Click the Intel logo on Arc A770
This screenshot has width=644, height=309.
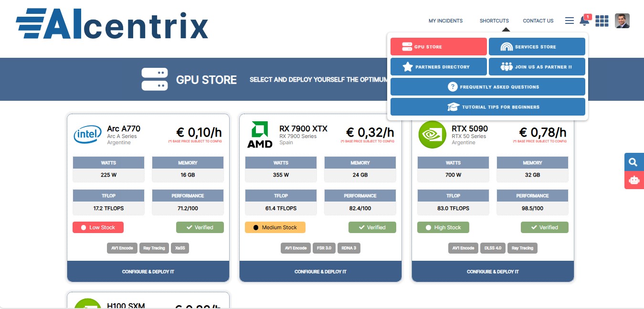pyautogui.click(x=88, y=135)
